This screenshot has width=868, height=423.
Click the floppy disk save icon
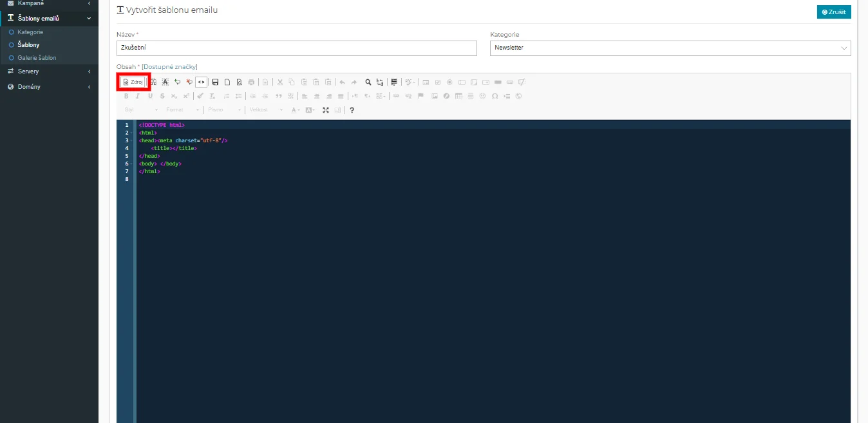(216, 82)
